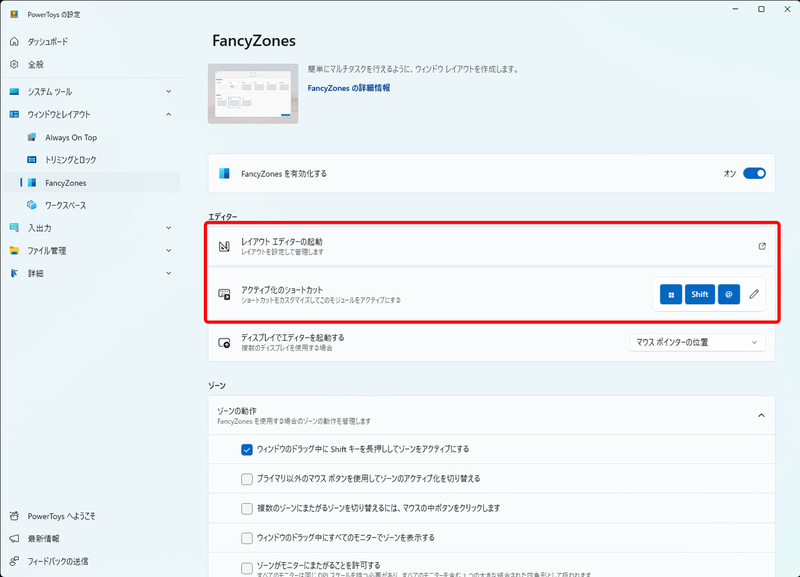Select 入出力 in the sidebar menu

point(40,227)
